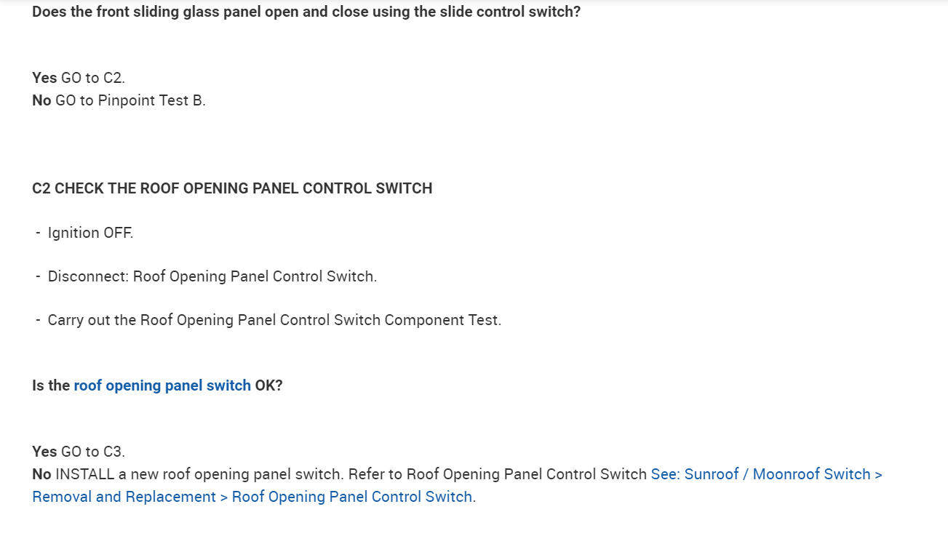Click the dash bullet before 'Disconnect'
Screen dimensions: 948x560
coord(38,276)
